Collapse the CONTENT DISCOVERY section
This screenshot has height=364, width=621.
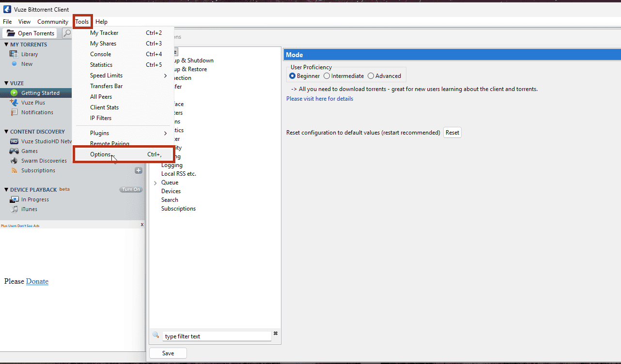pos(6,132)
